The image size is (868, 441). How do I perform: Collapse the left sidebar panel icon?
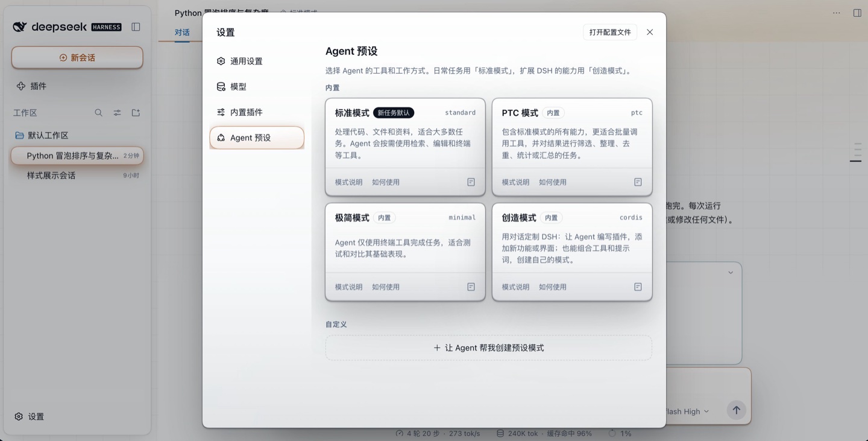point(136,27)
